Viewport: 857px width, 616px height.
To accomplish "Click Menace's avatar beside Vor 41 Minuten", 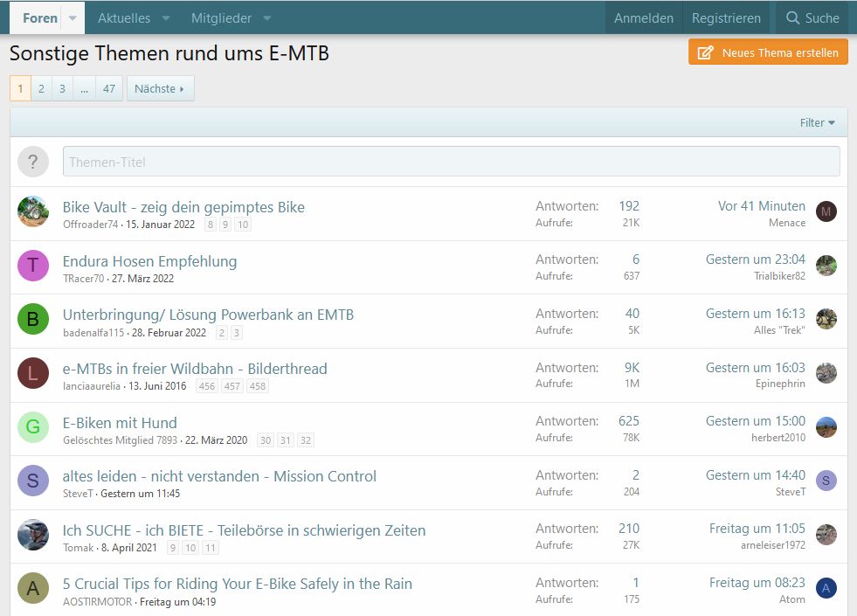I will 826,211.
